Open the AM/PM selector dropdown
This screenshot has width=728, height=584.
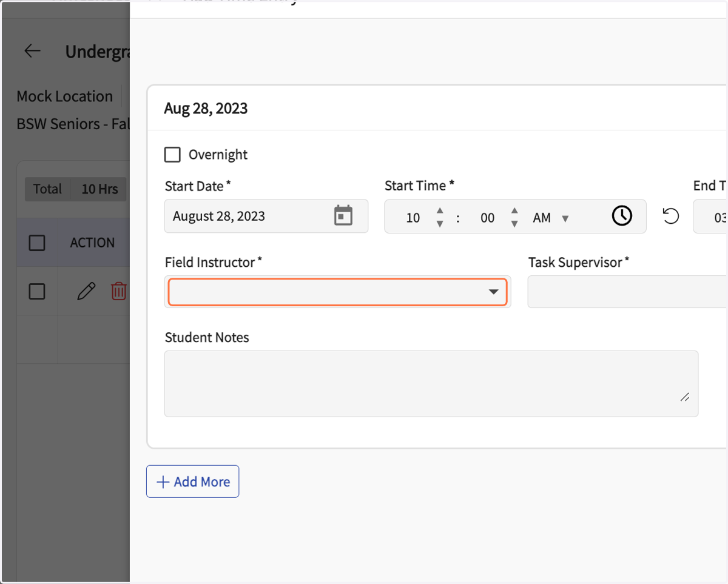coord(551,218)
